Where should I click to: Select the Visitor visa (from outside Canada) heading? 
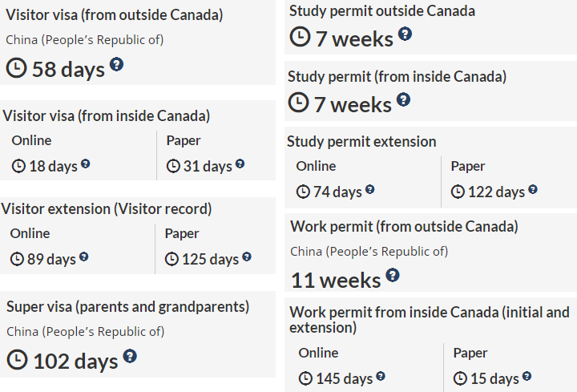pyautogui.click(x=115, y=14)
